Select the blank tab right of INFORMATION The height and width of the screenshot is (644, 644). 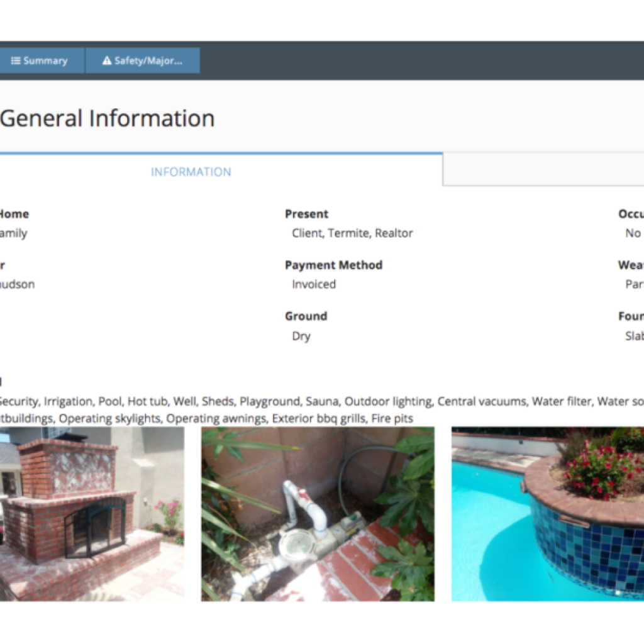[x=543, y=170]
